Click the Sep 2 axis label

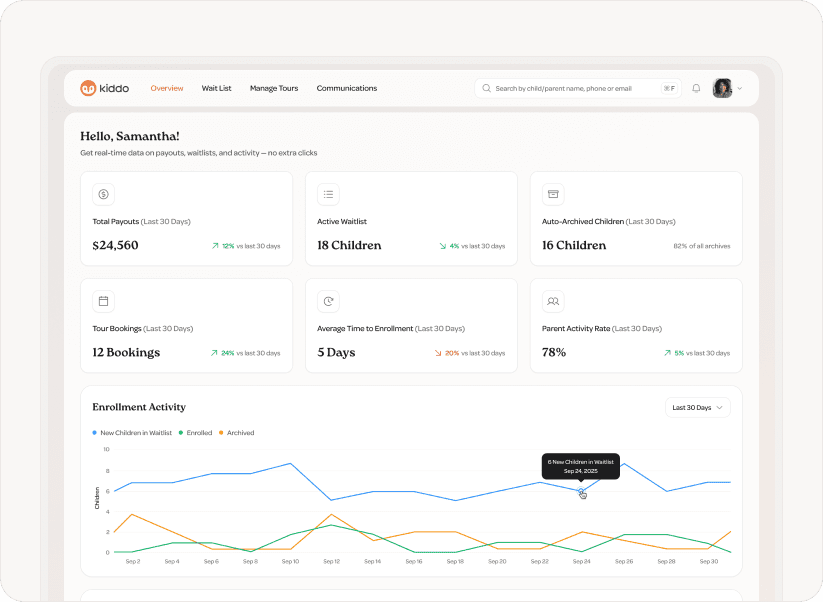coord(133,561)
